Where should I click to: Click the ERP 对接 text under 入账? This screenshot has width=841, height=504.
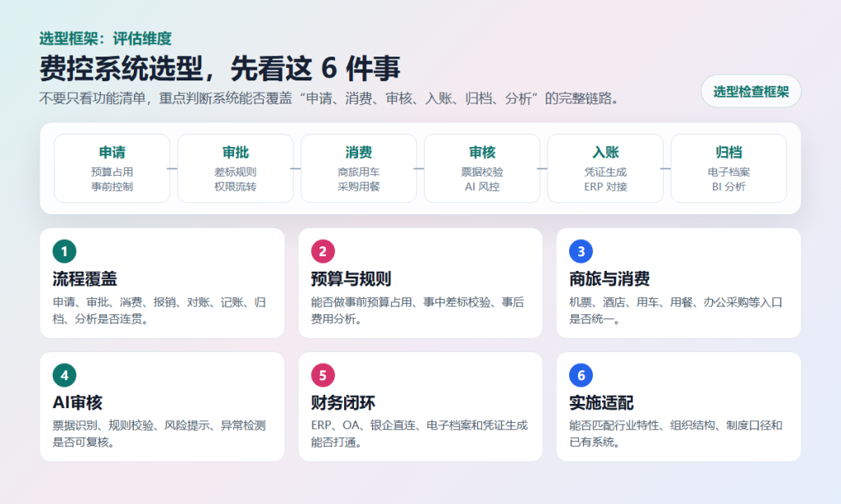pyautogui.click(x=605, y=186)
